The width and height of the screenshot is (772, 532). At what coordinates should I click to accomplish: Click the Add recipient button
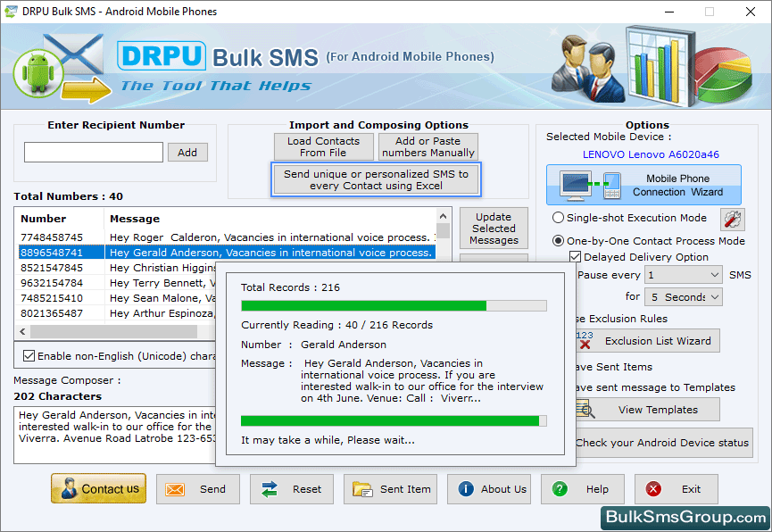coord(187,153)
